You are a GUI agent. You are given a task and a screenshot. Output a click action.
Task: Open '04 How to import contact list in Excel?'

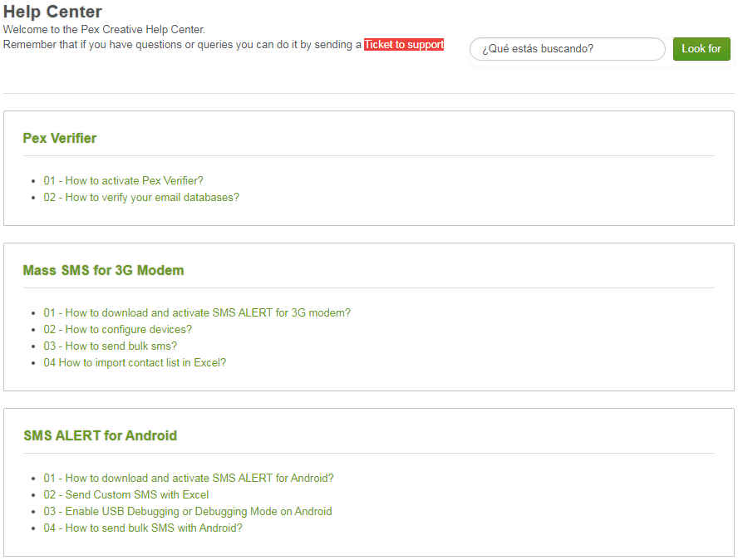coord(135,363)
